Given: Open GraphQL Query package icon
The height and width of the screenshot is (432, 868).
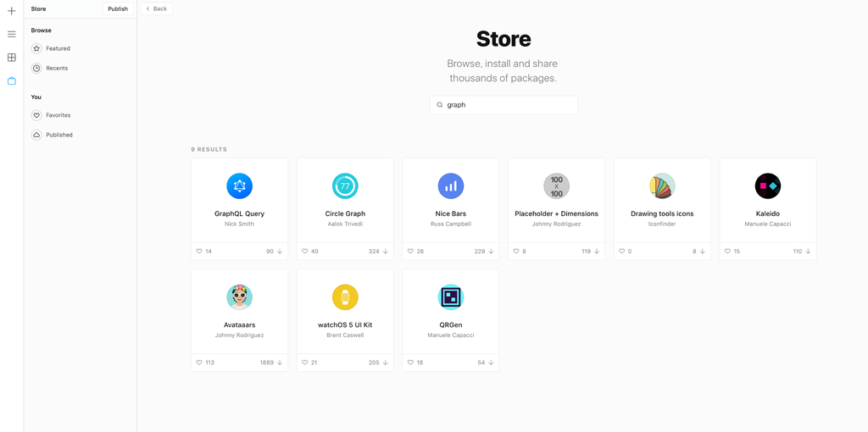Looking at the screenshot, I should click(x=239, y=186).
